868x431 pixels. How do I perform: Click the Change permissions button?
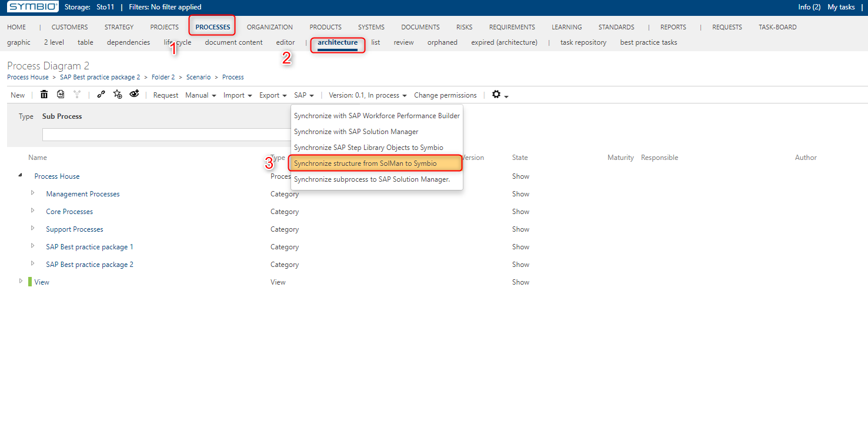click(x=445, y=95)
